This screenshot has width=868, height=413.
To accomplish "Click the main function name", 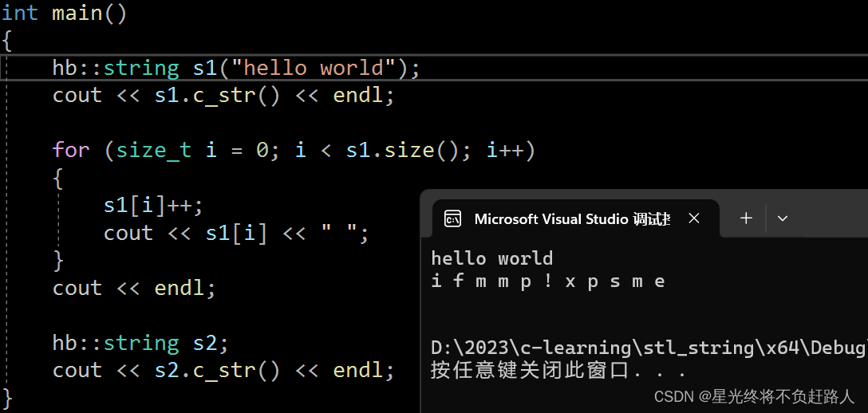I will (77, 12).
